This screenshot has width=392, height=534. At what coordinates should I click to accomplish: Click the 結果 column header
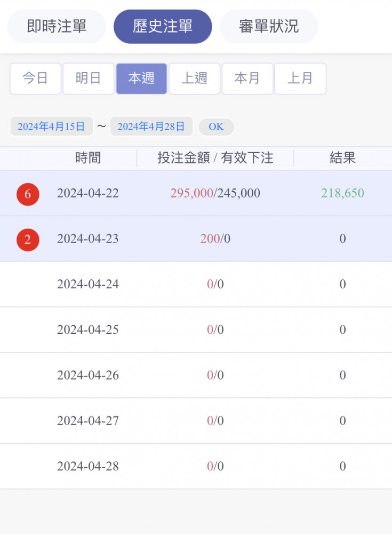pyautogui.click(x=342, y=158)
